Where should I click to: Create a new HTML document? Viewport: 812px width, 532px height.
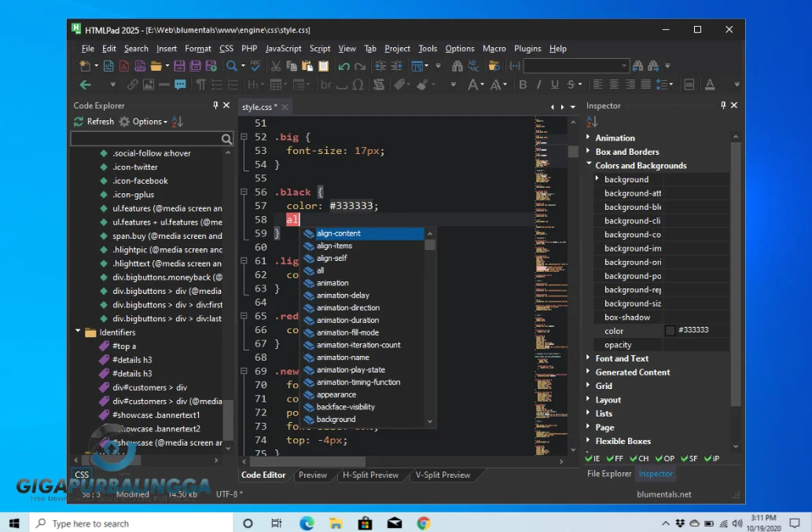[108, 66]
